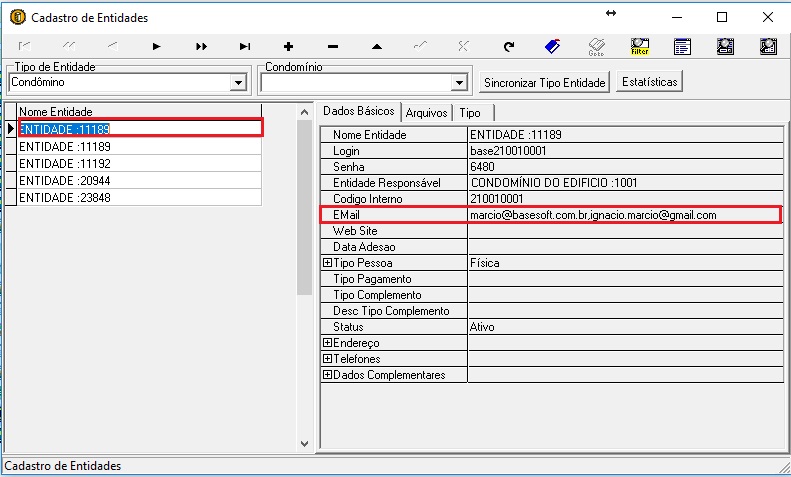Open the Condomínio dropdown list
Viewport: 791px width, 477px height.
459,83
